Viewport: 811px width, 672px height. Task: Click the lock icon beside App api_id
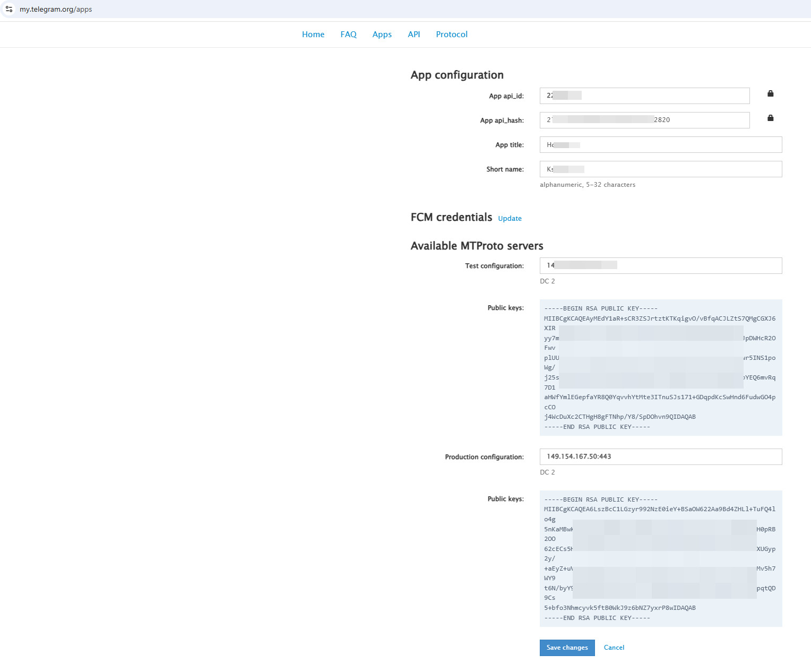(771, 93)
